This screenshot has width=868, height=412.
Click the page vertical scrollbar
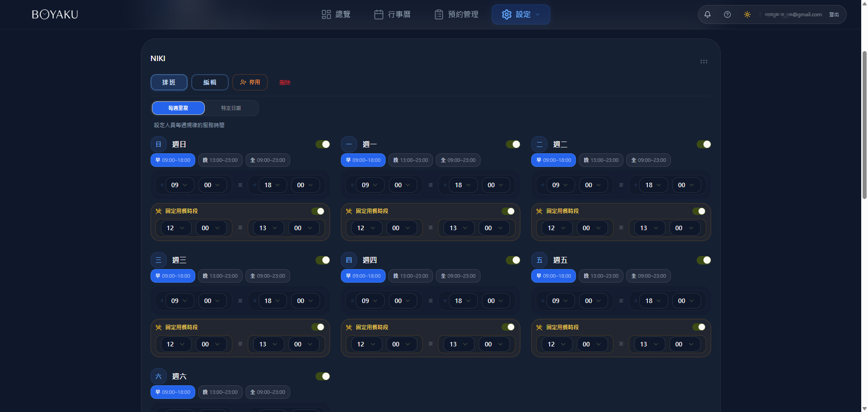pyautogui.click(x=864, y=124)
